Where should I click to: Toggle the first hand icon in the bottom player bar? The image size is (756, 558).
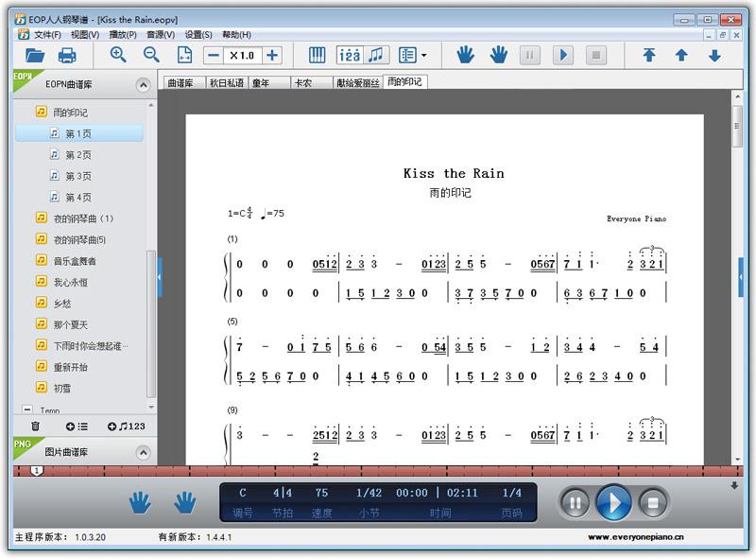click(x=140, y=502)
